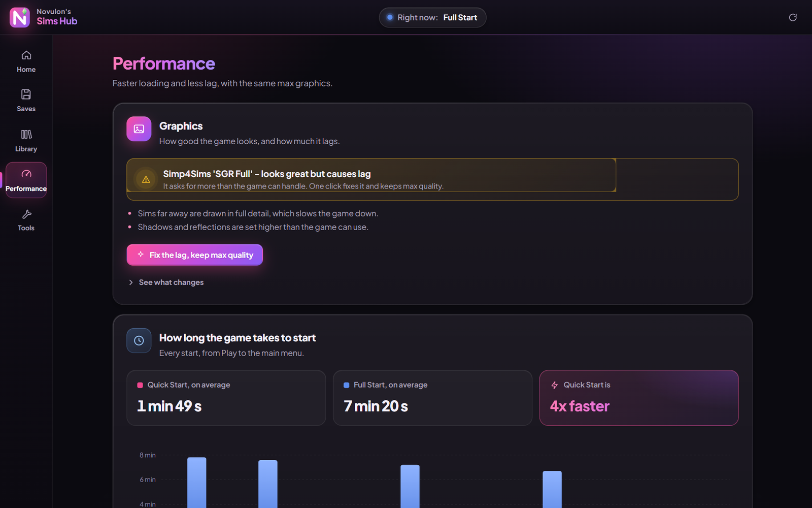Click the 'Graphics' section heading
Viewport: 812px width, 508px height.
tap(181, 126)
